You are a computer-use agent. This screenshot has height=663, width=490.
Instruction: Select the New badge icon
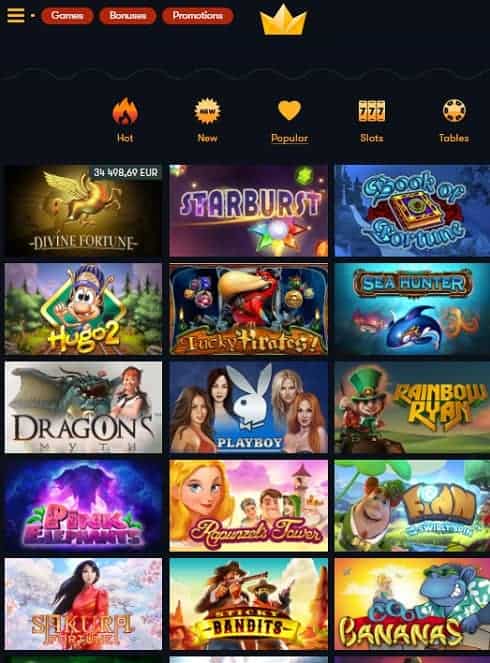tap(207, 111)
